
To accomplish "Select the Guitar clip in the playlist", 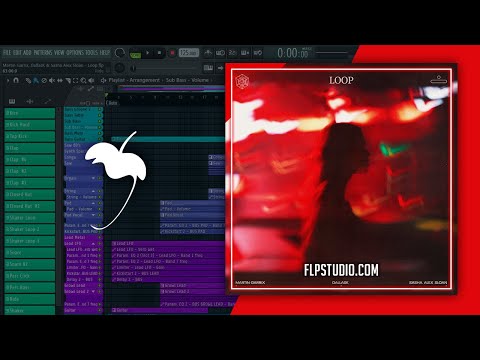I will click(159, 310).
